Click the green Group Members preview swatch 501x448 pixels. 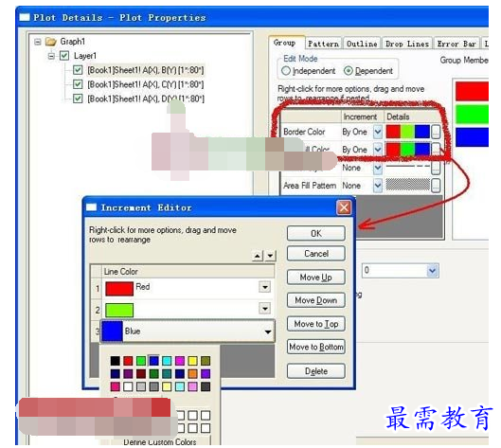pyautogui.click(x=472, y=114)
